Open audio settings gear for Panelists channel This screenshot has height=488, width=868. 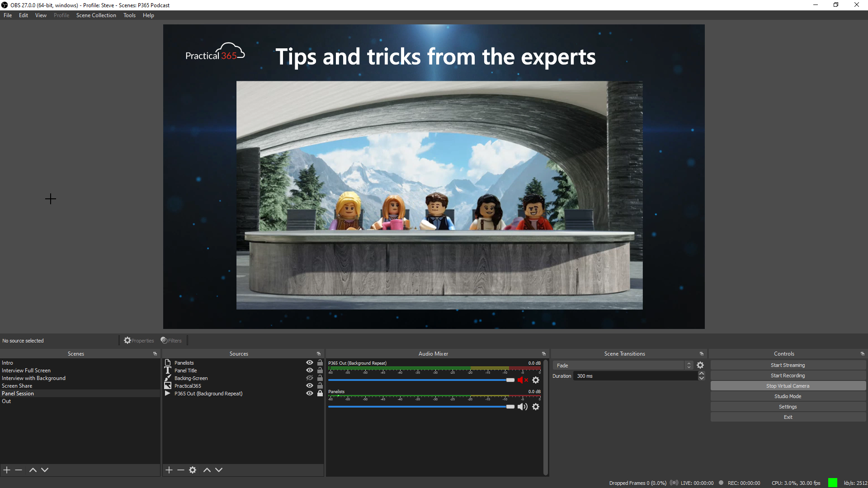tap(536, 407)
